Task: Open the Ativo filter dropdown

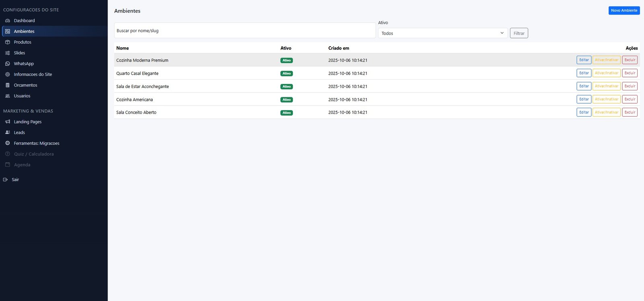Action: (442, 33)
